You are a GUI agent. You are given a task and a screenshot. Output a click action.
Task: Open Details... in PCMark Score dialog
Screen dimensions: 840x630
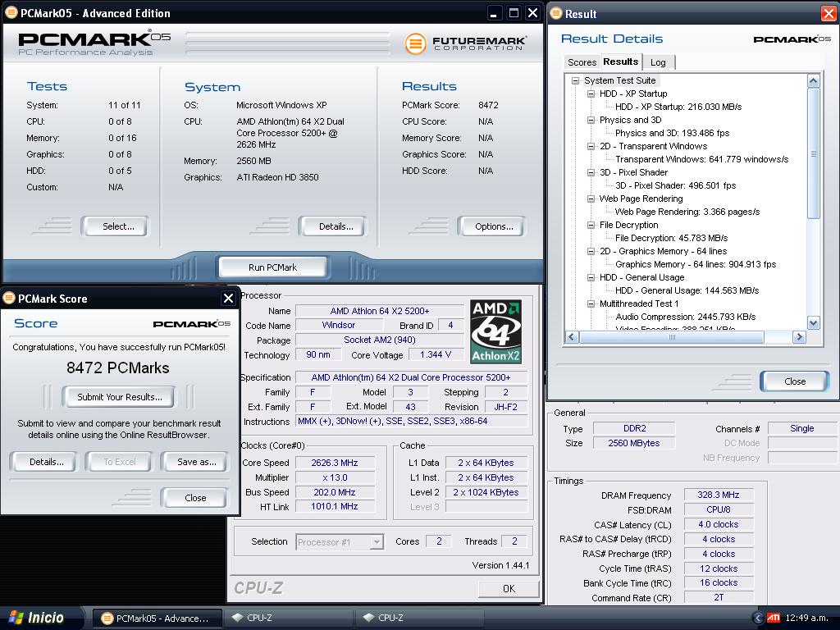point(43,462)
